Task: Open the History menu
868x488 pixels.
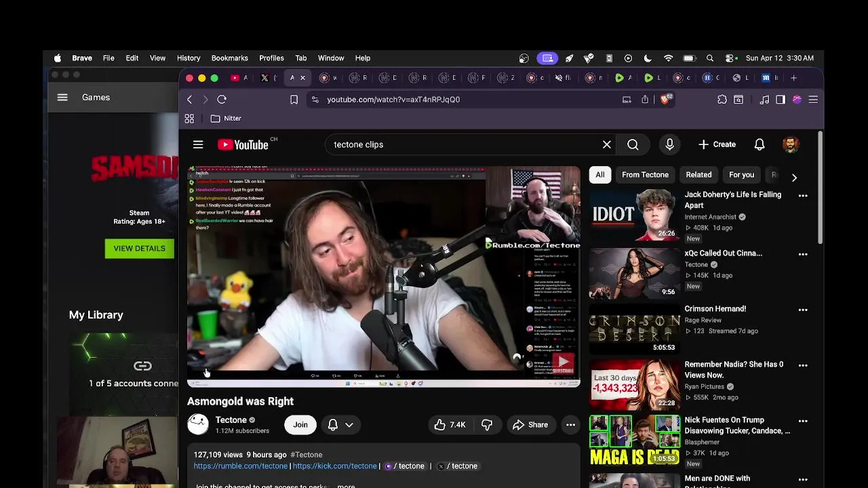Action: tap(189, 58)
